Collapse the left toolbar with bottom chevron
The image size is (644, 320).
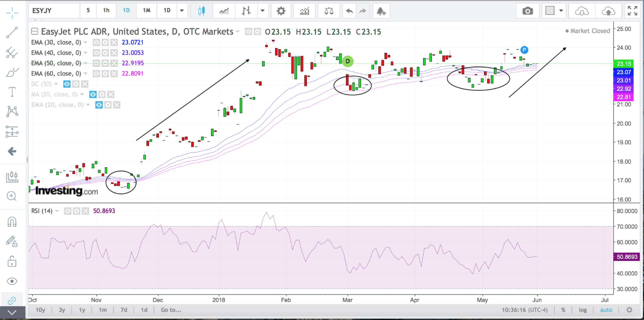(12, 312)
